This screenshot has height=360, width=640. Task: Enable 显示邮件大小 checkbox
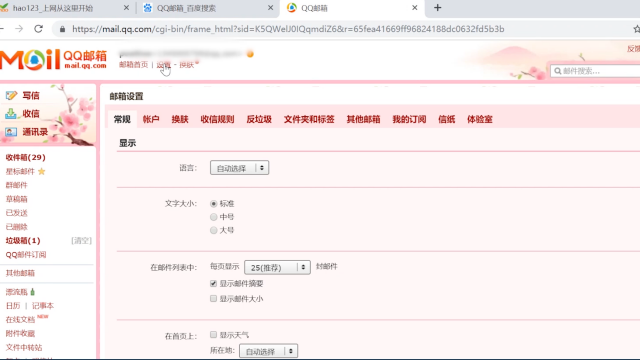[213, 299]
